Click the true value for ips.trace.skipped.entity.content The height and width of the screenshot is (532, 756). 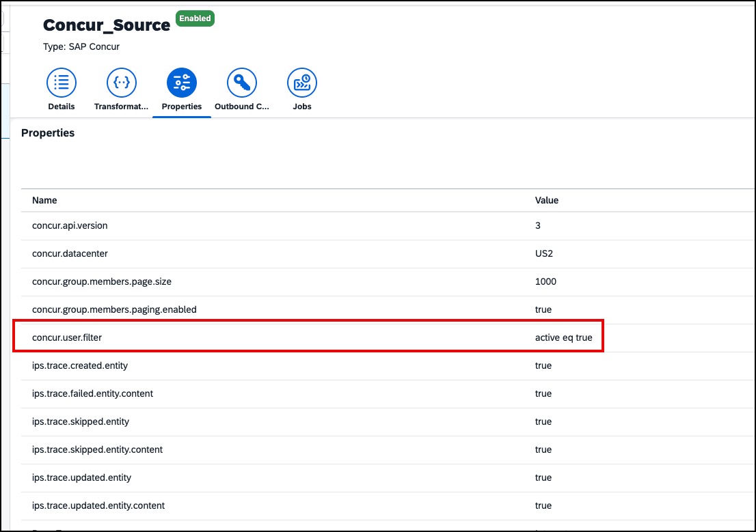click(x=543, y=449)
